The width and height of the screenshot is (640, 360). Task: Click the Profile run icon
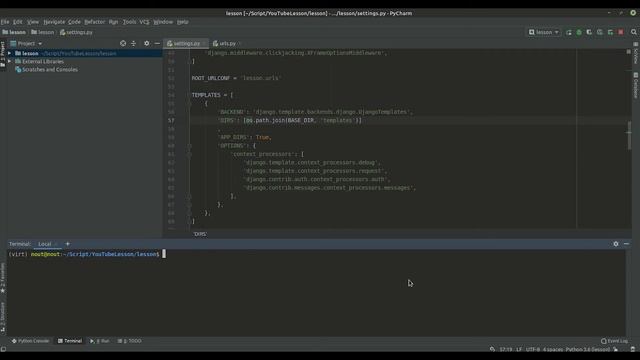coord(600,32)
